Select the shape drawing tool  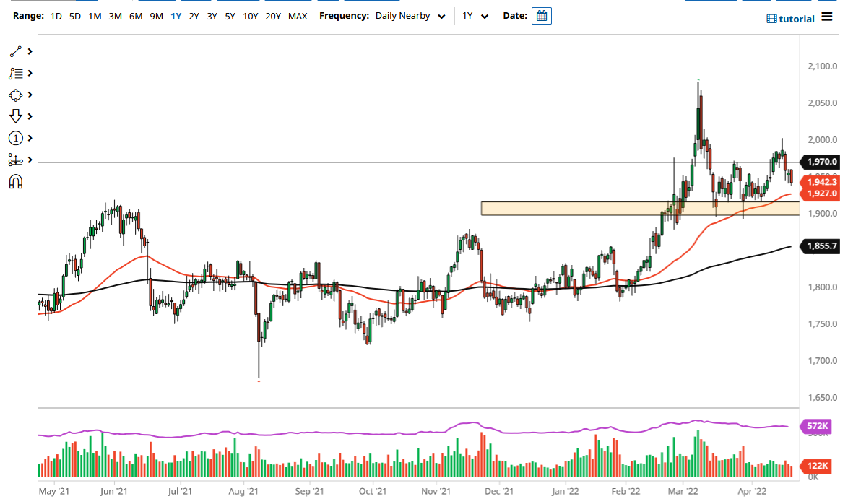pos(14,95)
